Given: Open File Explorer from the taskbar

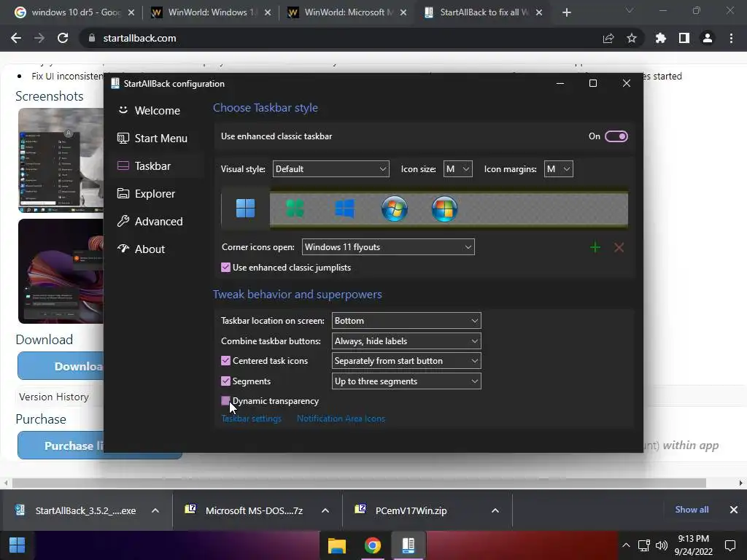Looking at the screenshot, I should 337,545.
